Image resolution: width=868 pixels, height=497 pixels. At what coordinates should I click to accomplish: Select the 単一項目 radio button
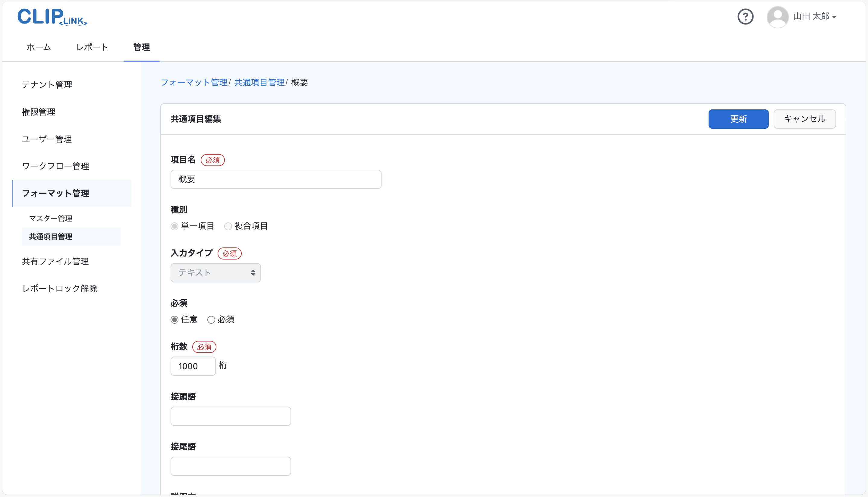175,226
